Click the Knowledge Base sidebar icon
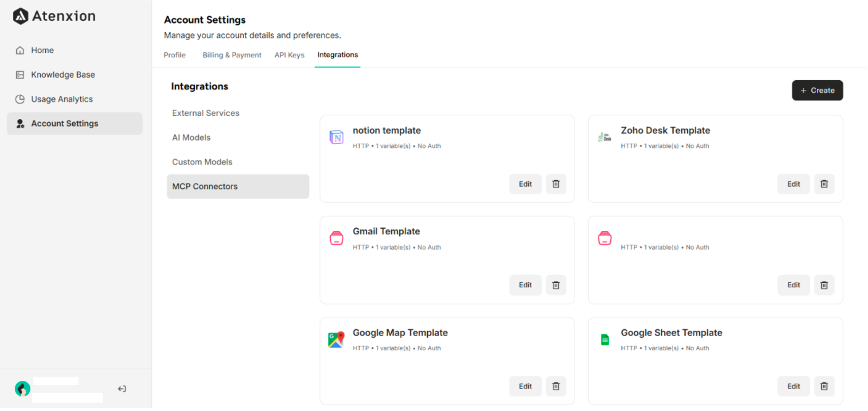 pos(20,74)
